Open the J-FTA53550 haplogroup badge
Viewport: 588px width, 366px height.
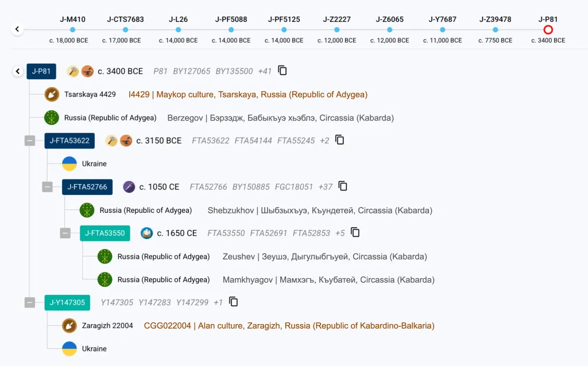(105, 233)
